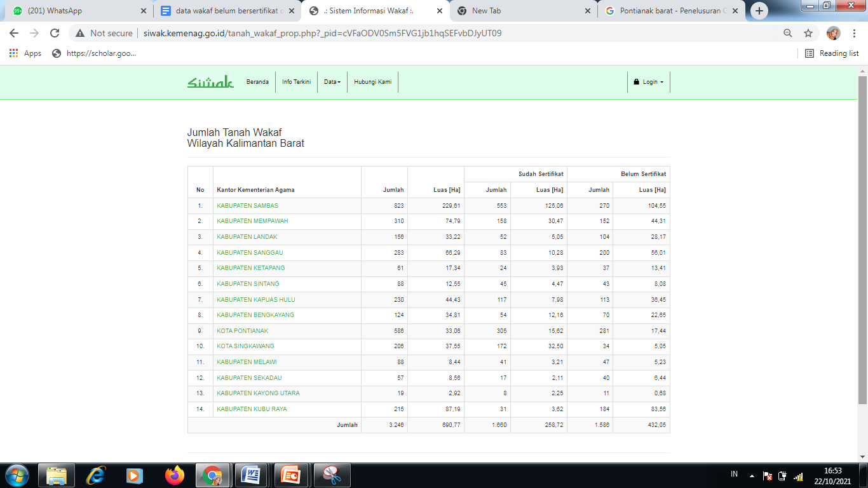868x488 pixels.
Task: Click the vertical page scrollbar
Action: 862,241
